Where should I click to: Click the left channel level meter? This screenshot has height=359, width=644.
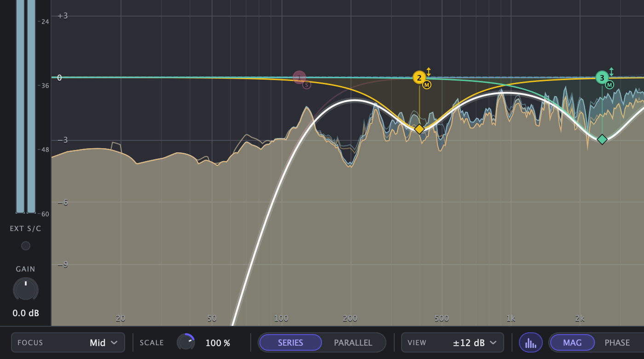point(20,106)
